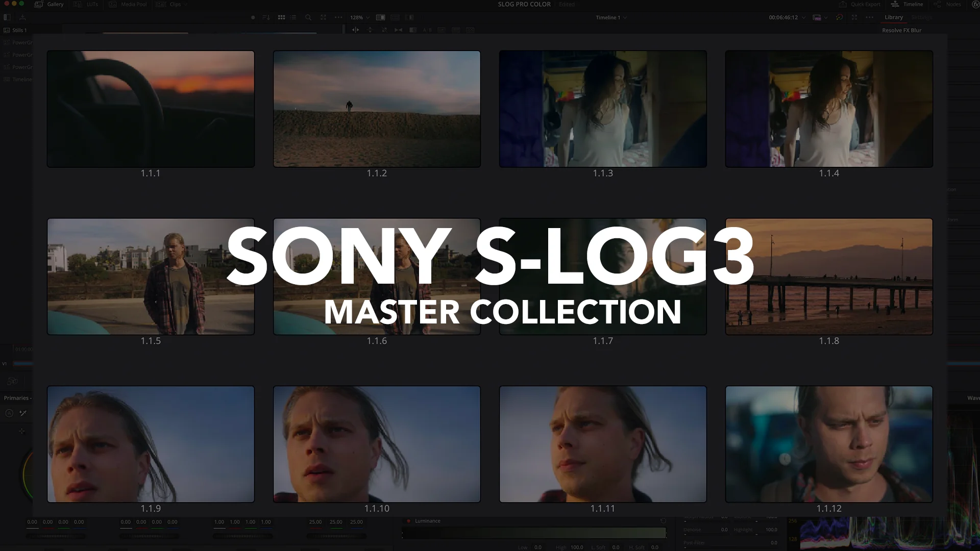The width and height of the screenshot is (980, 551).
Task: Select Resolve FX Blur category
Action: pyautogui.click(x=901, y=30)
